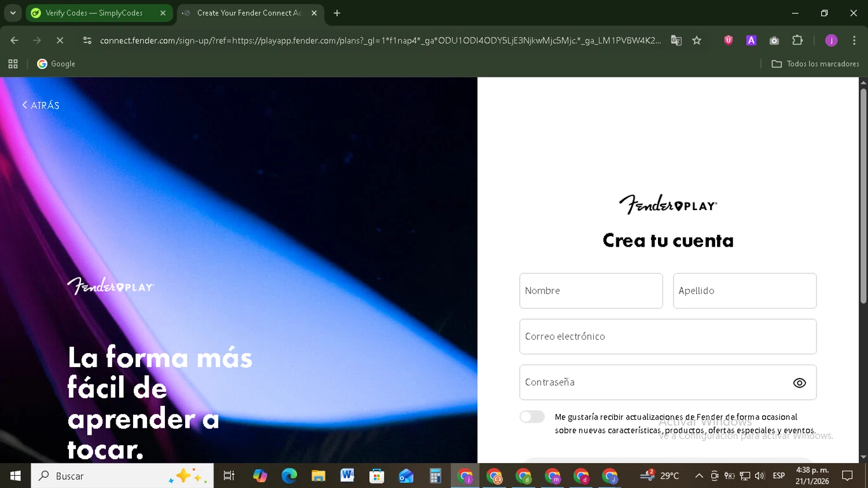Open the Chrome profile avatar
Screen dimensions: 868x488
[832, 41]
